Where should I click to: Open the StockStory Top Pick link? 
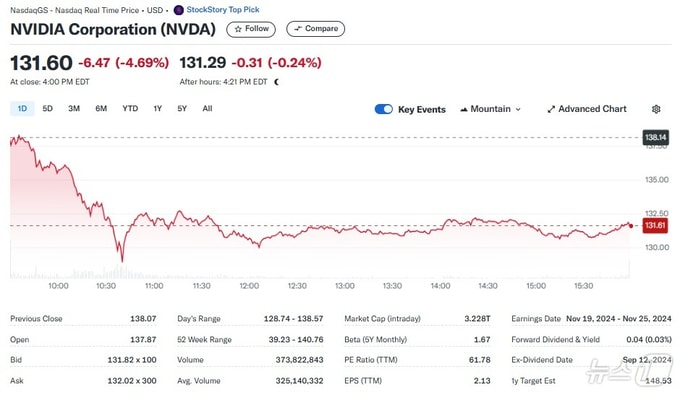click(x=223, y=10)
